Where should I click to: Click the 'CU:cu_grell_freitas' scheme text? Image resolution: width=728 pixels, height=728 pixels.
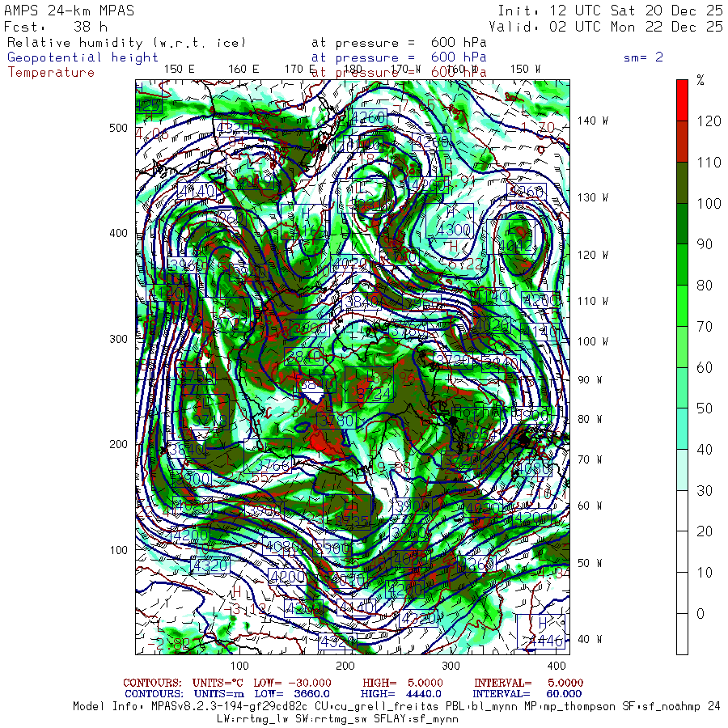coord(377,707)
